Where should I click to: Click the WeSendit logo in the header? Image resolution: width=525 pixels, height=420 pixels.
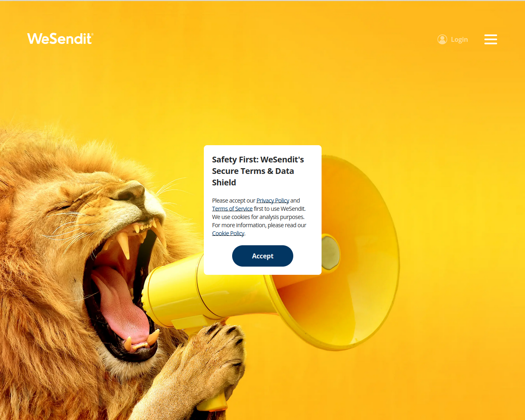click(60, 39)
